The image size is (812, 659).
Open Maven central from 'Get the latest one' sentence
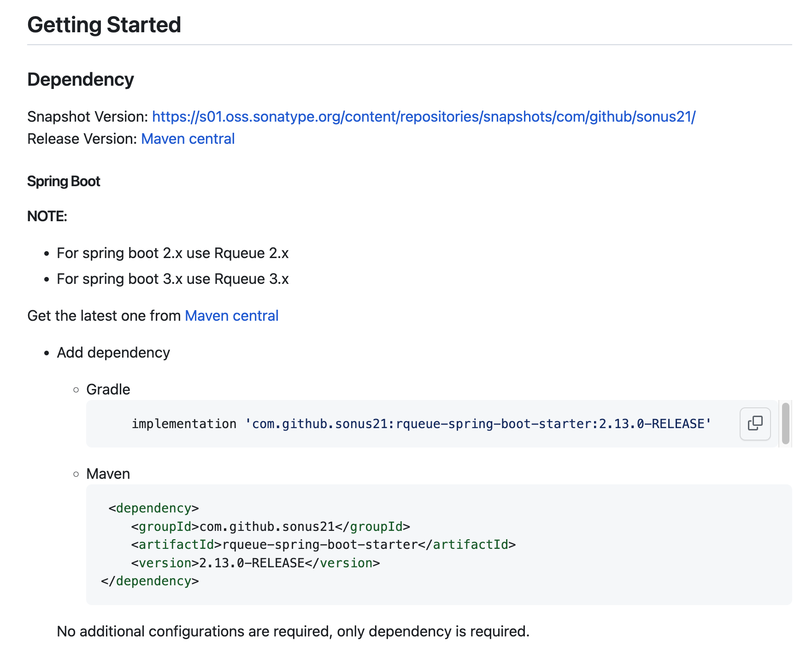[x=231, y=316]
